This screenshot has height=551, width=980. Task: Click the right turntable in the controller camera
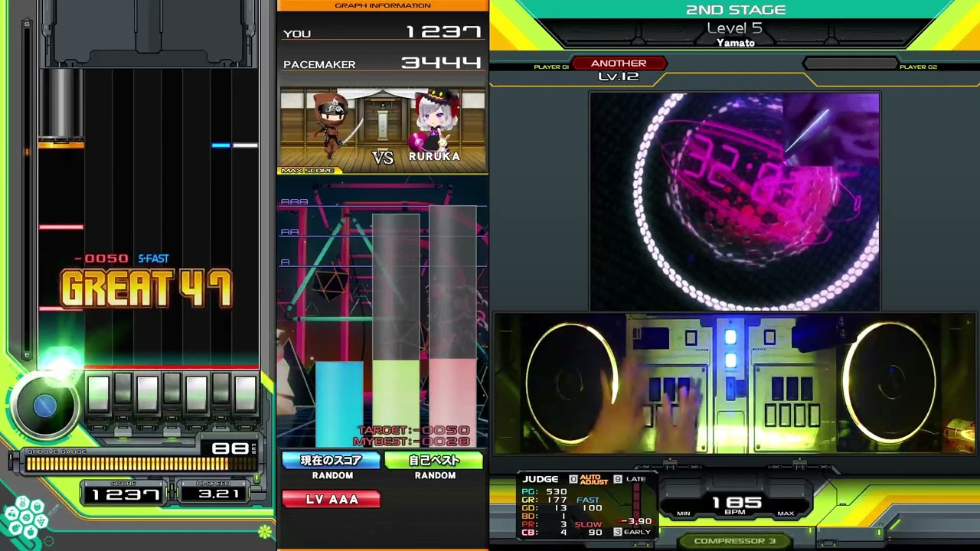pos(890,383)
